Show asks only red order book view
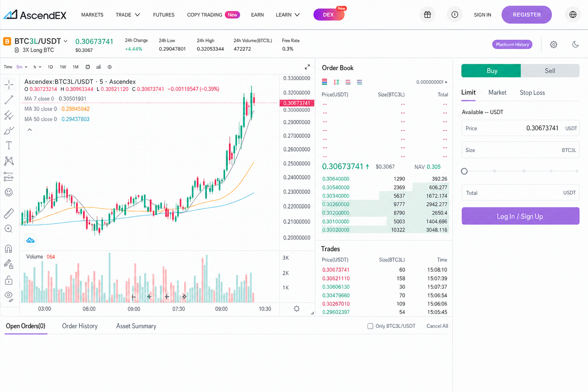Screen dimensions: 588x392 (348, 82)
